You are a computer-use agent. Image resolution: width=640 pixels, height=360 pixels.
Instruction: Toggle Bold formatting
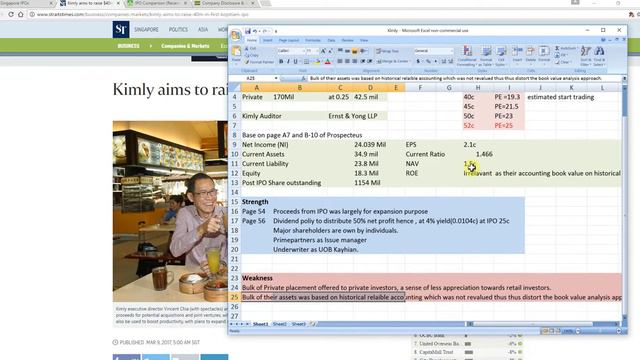281,62
